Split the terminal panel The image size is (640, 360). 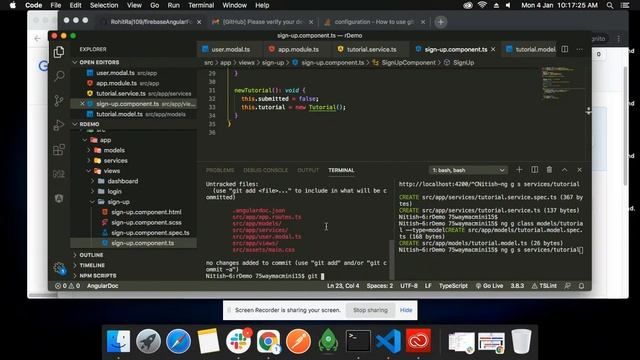coord(534,170)
